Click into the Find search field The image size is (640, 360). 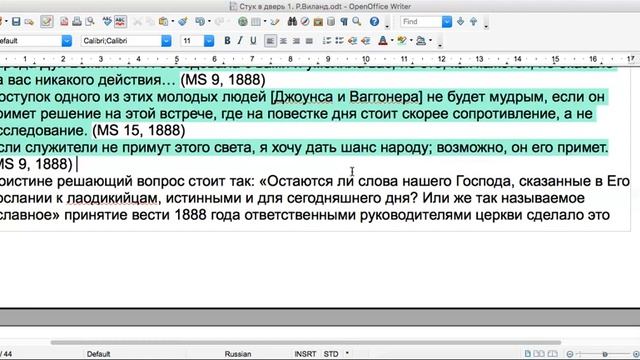421,22
